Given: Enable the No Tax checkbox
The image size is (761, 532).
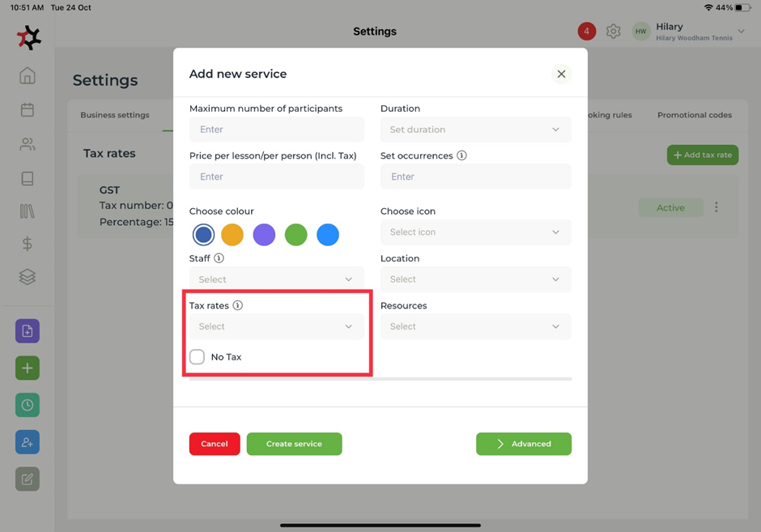Looking at the screenshot, I should tap(198, 357).
